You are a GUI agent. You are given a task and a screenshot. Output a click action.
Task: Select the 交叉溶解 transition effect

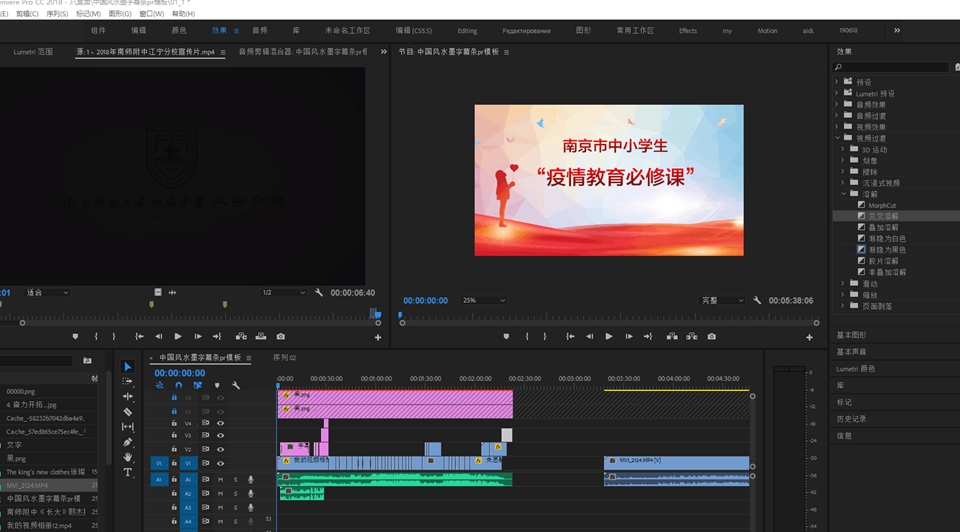tap(883, 216)
